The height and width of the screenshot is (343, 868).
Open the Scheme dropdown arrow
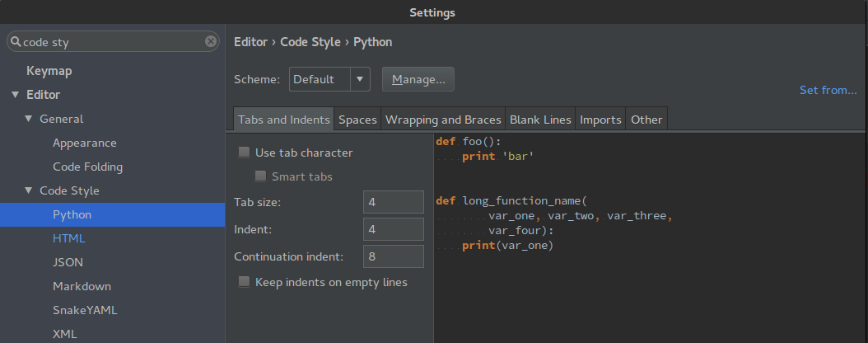tap(360, 79)
